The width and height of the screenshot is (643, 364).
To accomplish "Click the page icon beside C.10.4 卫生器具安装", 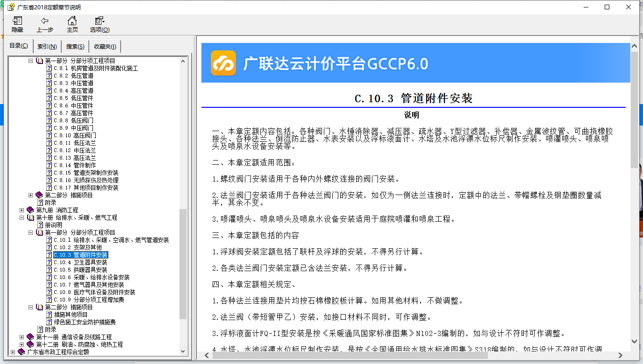I will [x=49, y=262].
